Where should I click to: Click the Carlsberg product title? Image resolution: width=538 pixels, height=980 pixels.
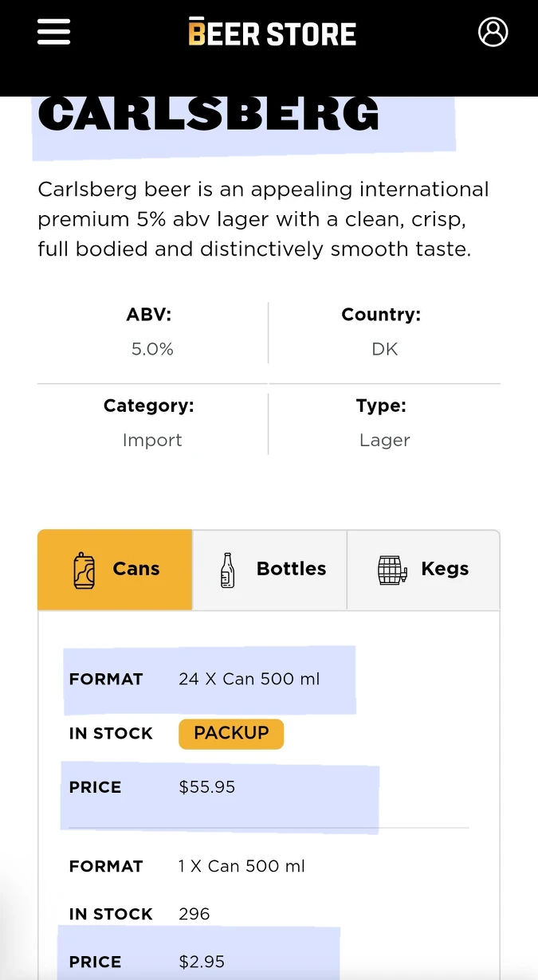tap(209, 115)
